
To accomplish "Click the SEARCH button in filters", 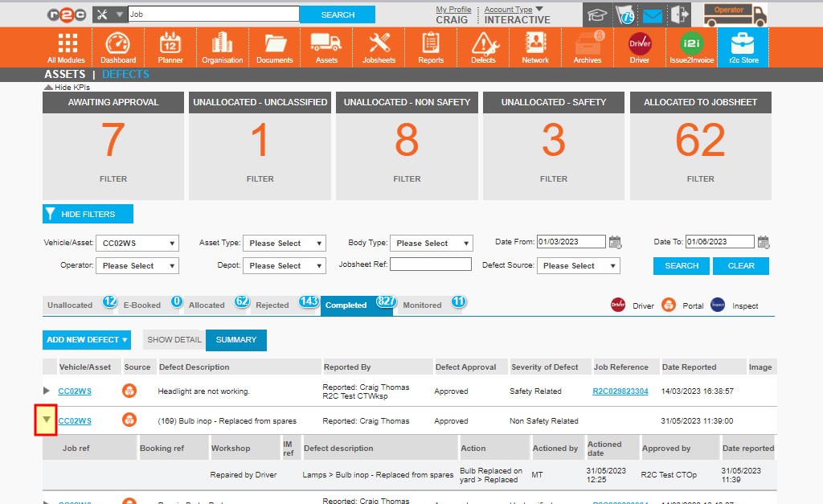I will (x=681, y=264).
